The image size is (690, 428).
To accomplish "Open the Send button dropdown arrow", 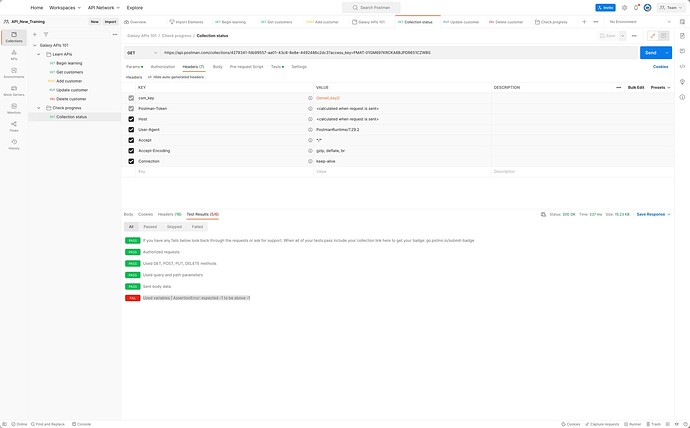I will pyautogui.click(x=667, y=53).
